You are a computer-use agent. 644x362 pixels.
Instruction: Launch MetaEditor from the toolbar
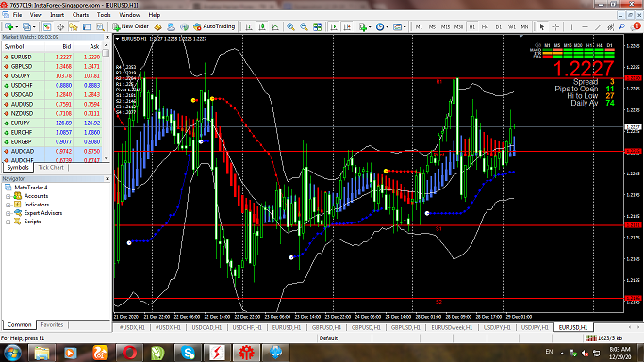pos(158,26)
